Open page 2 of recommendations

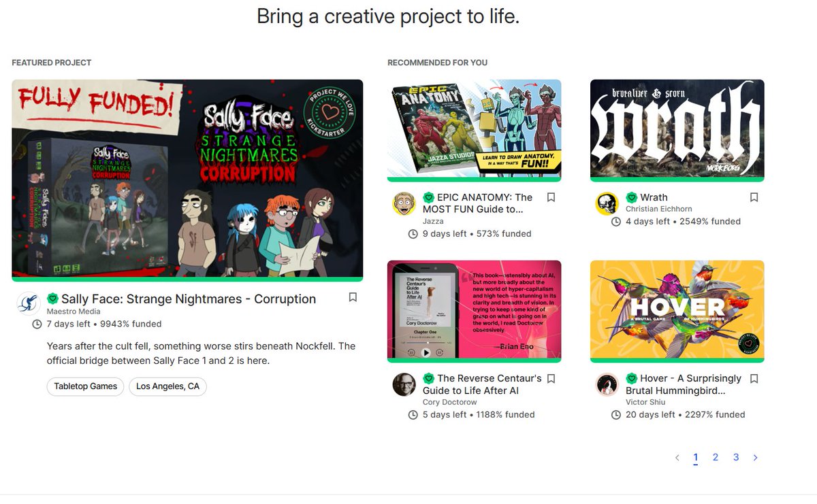tap(716, 458)
